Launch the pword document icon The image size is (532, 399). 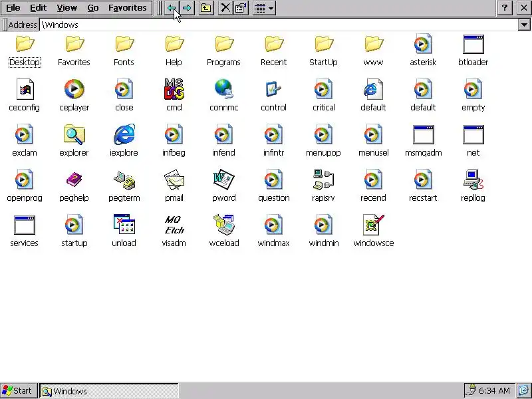click(x=223, y=180)
